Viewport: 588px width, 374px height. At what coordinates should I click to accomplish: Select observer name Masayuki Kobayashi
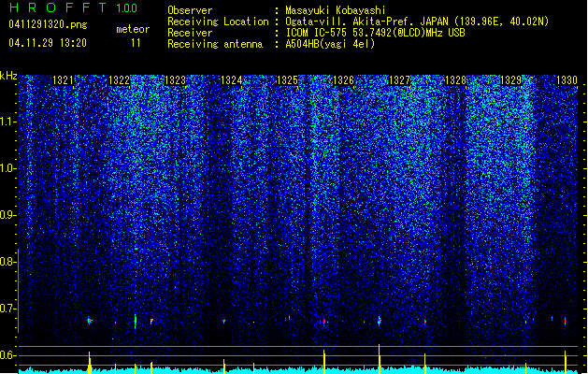(336, 10)
